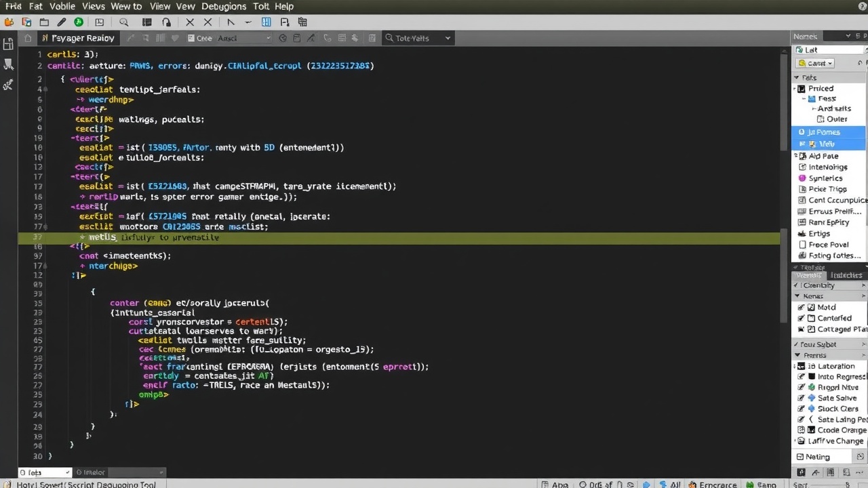Image resolution: width=868 pixels, height=488 pixels.
Task: Click the Apa status bar entry
Action: click(x=554, y=485)
